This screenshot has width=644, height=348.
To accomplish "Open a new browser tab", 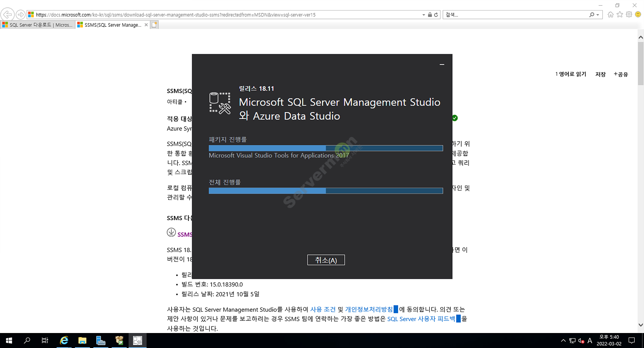I will click(x=154, y=25).
